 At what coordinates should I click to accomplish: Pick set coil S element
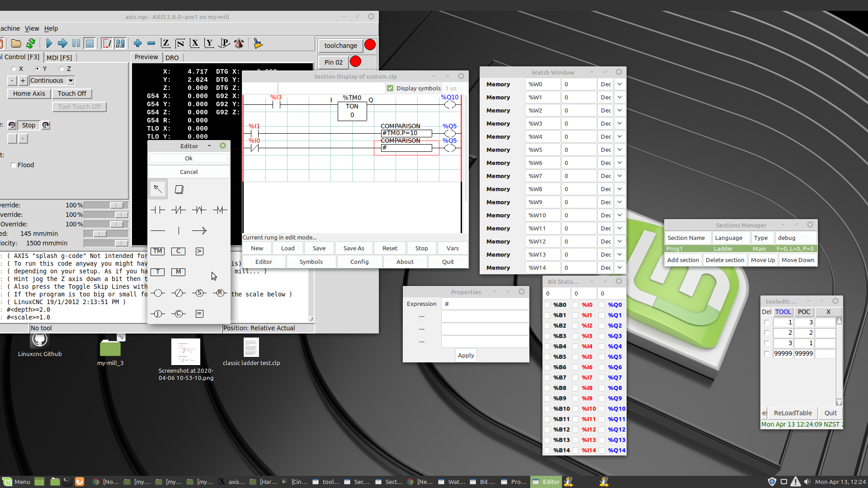[199, 293]
